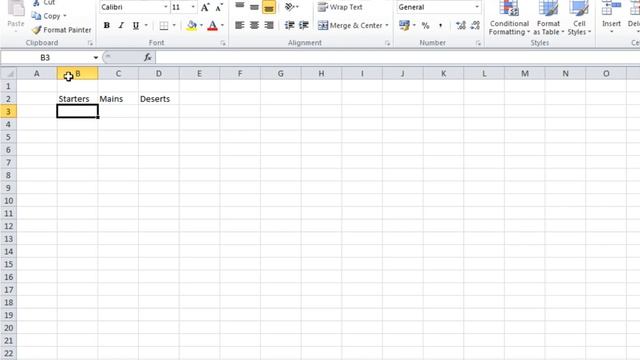Screen dimensions: 640x360
Task: Click the Cut command
Action: click(44, 2)
